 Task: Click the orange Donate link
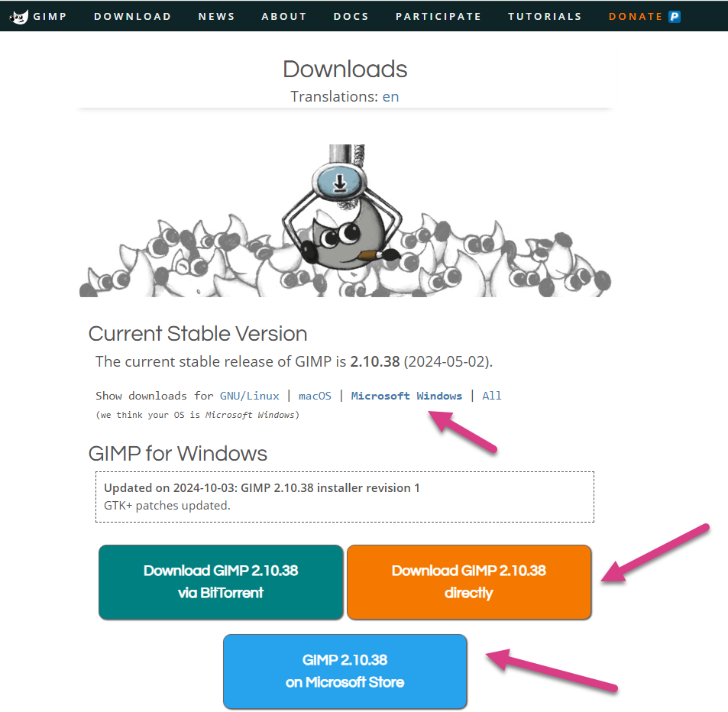(636, 17)
